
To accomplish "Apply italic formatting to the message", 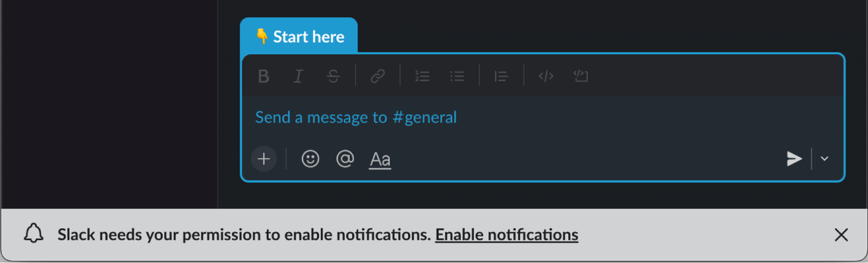I will pos(298,76).
